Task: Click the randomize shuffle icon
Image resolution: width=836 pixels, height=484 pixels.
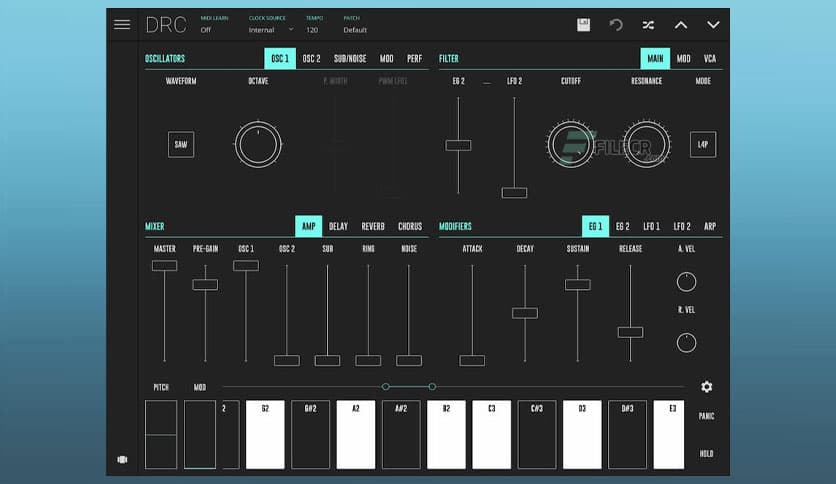Action: (648, 25)
